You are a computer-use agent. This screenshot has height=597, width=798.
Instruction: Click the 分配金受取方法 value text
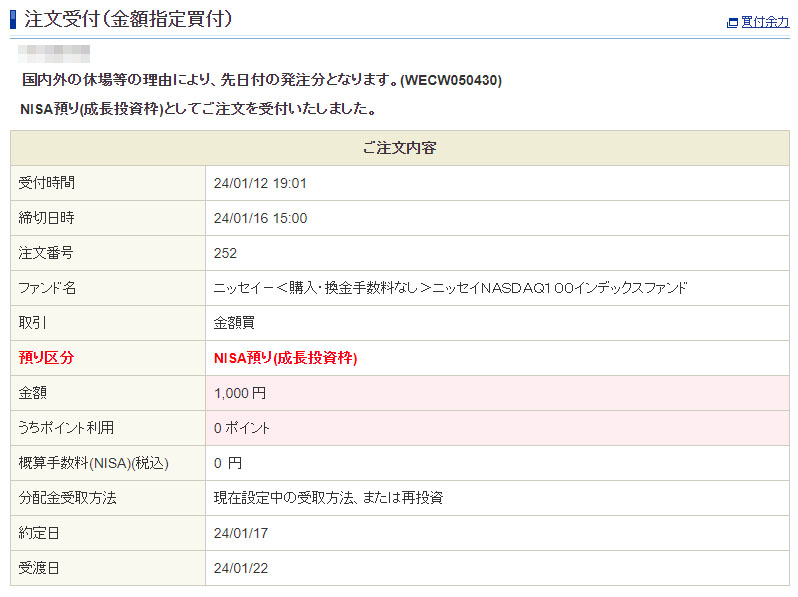[328, 498]
